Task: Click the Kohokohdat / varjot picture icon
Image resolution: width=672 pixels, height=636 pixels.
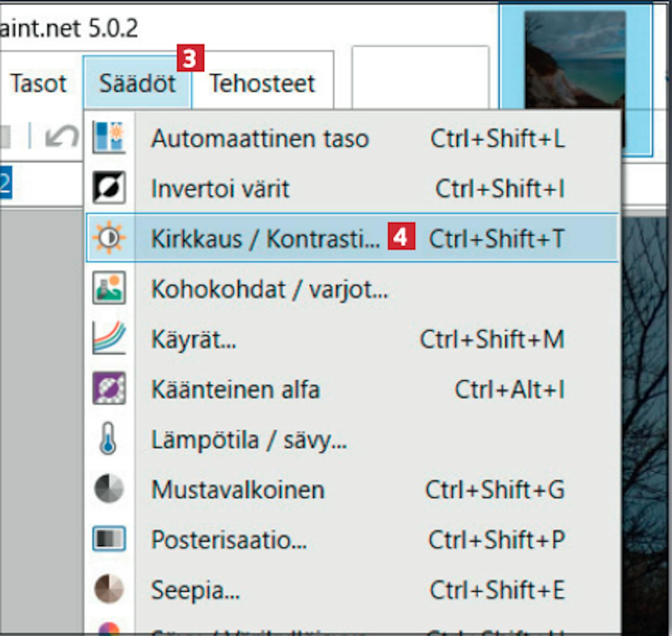Action: [109, 288]
